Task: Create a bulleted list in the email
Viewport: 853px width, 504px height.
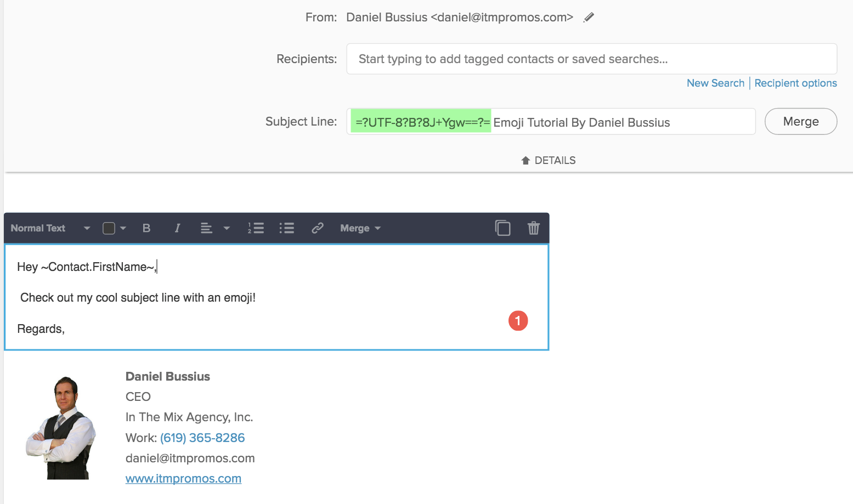Action: 286,228
